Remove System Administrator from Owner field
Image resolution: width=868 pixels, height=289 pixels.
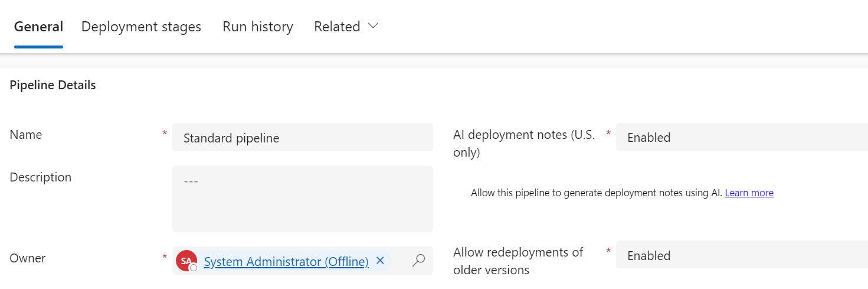tap(380, 261)
